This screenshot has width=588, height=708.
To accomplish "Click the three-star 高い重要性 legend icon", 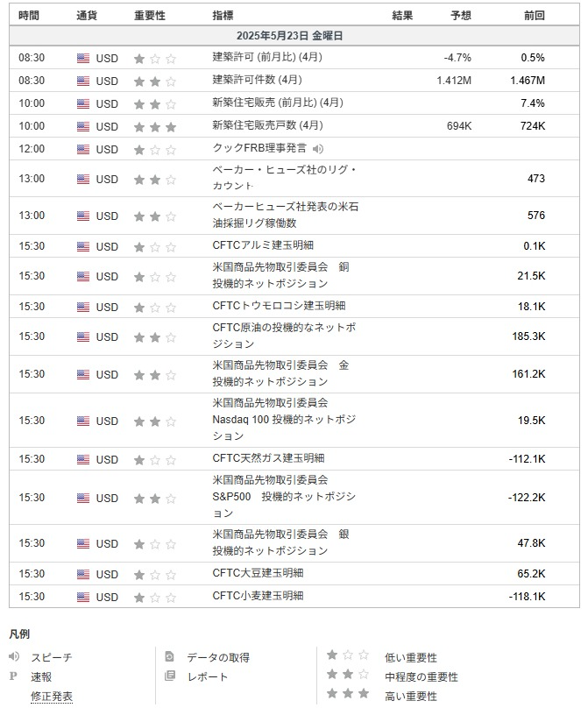I will coord(347,694).
